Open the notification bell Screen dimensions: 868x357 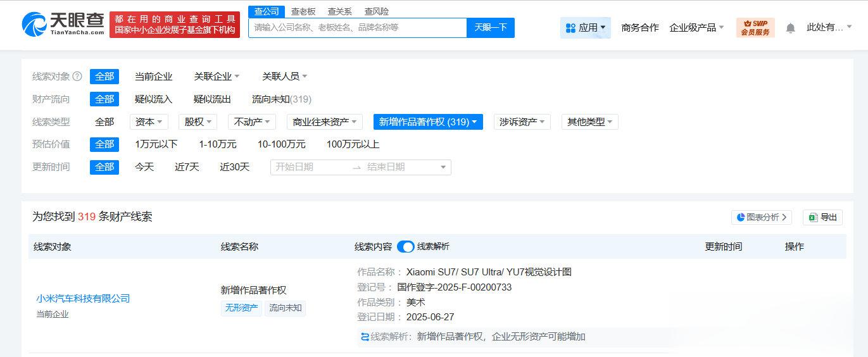click(x=790, y=28)
